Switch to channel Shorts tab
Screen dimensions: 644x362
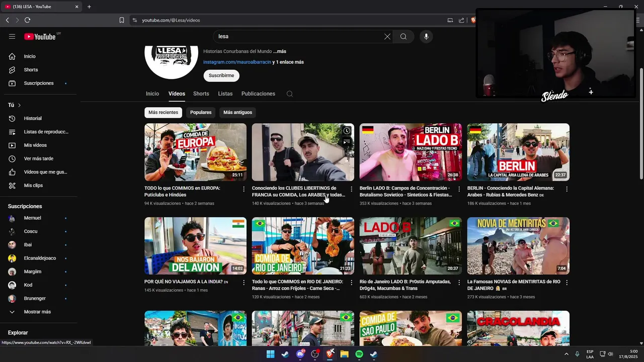(201, 94)
